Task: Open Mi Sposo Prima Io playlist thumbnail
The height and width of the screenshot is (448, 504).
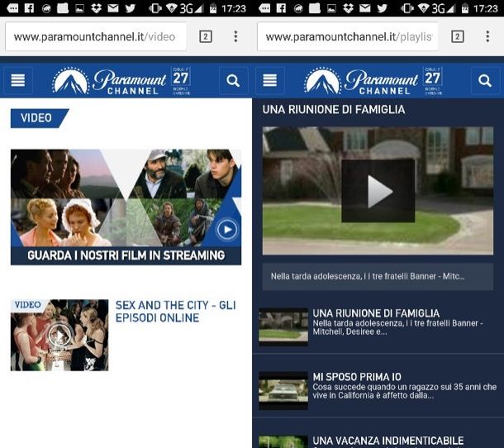Action: point(283,390)
